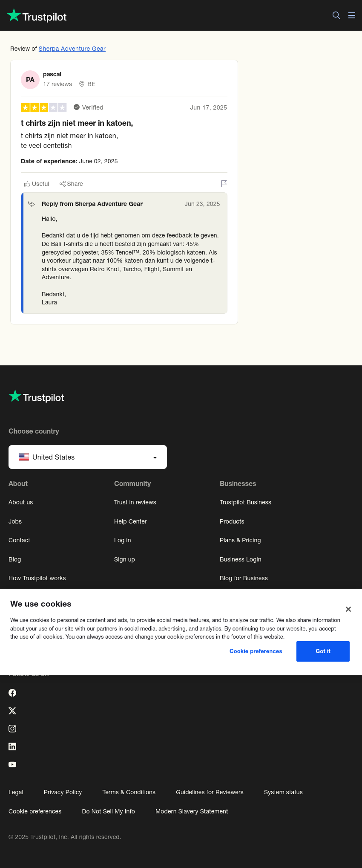Click the PA avatar of pascal
Image resolution: width=362 pixels, height=868 pixels.
pyautogui.click(x=30, y=80)
